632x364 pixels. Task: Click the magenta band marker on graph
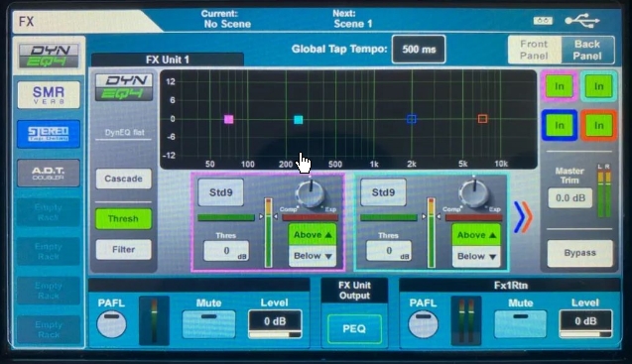click(x=228, y=119)
